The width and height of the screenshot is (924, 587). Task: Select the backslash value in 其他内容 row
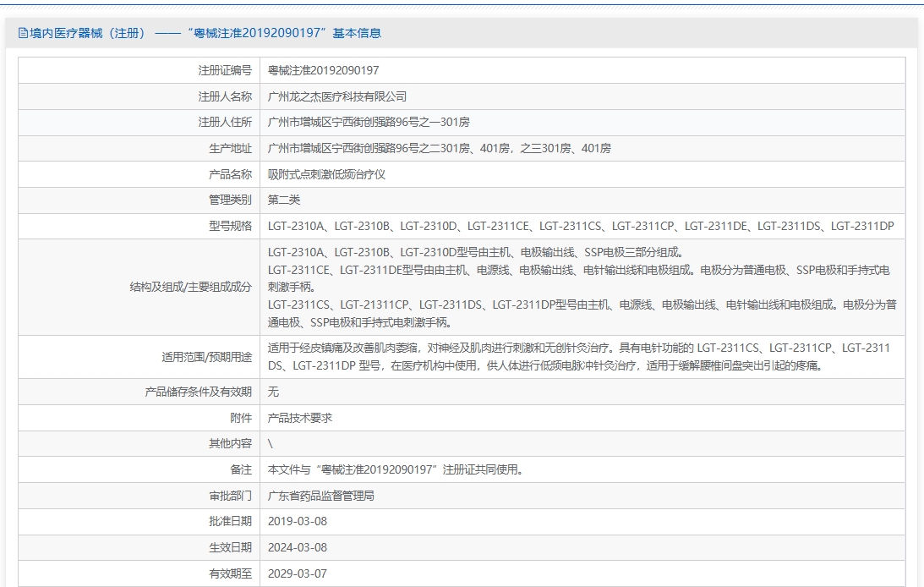271,444
